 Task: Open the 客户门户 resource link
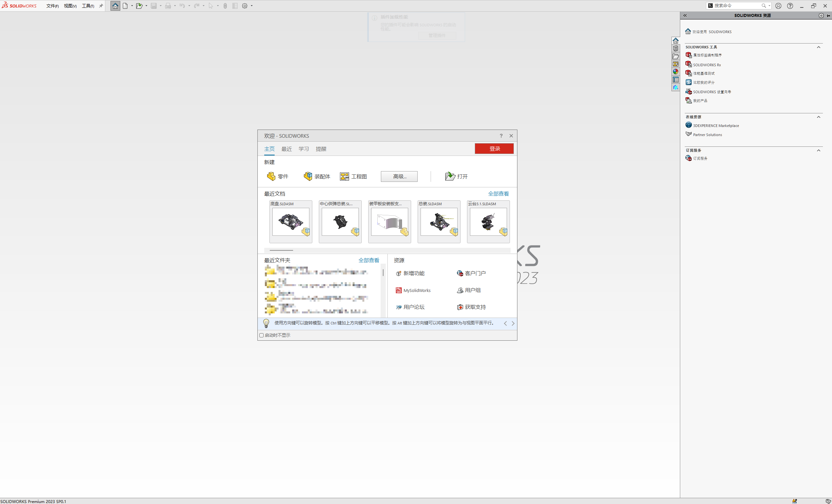click(471, 273)
